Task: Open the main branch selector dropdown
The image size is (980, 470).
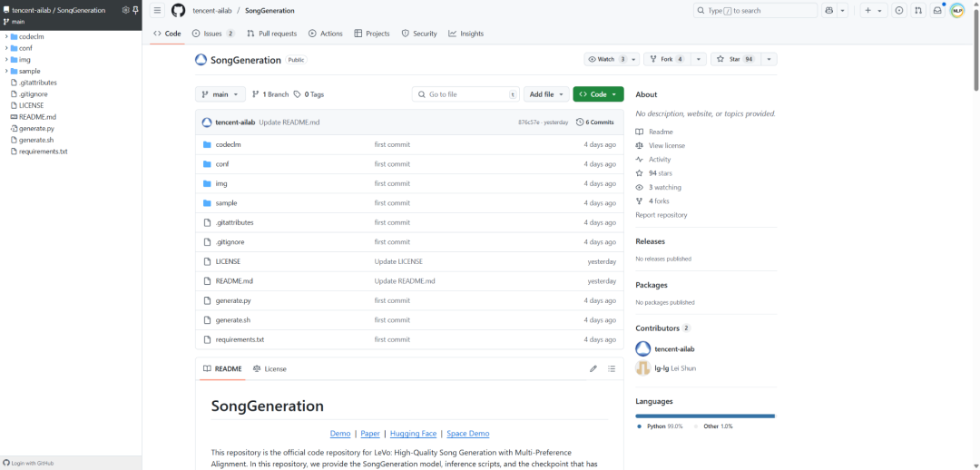Action: (x=220, y=94)
